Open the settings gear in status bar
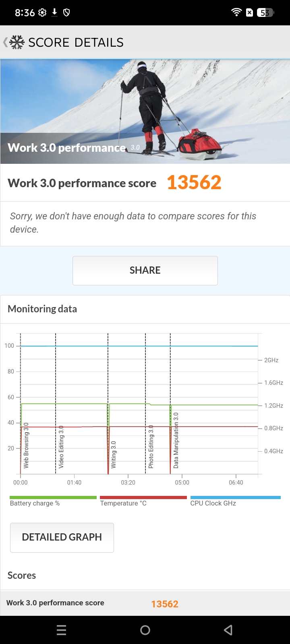The height and width of the screenshot is (644, 290). click(x=42, y=12)
